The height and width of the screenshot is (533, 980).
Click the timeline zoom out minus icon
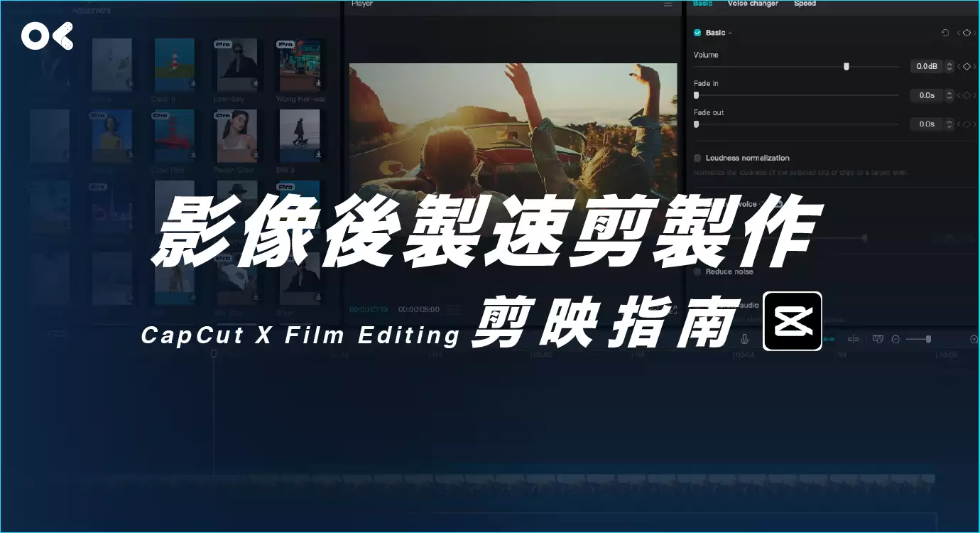pyautogui.click(x=895, y=340)
